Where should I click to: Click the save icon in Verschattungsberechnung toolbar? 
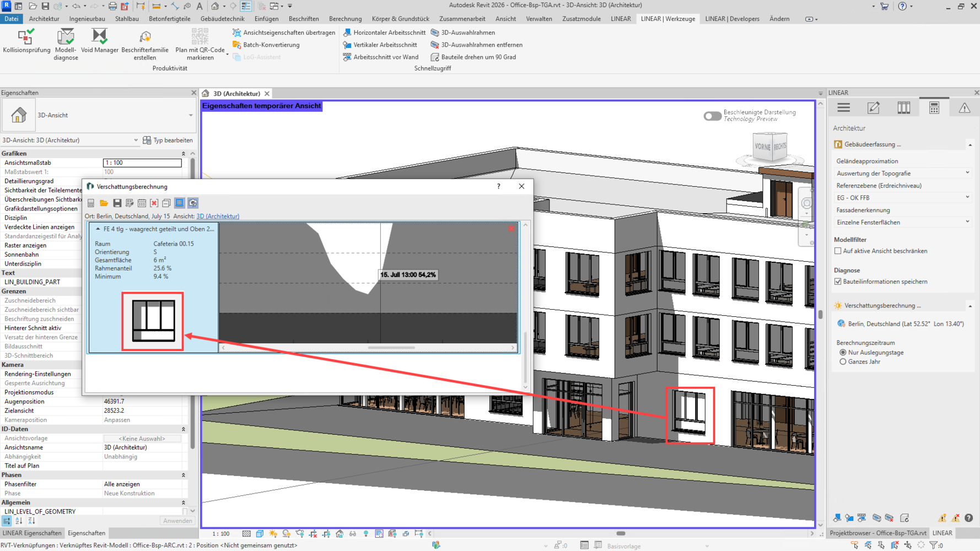[117, 203]
